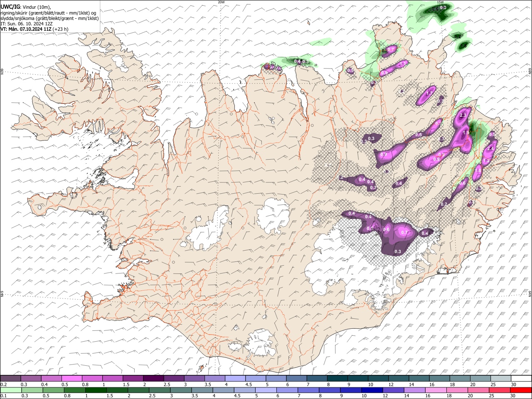Viewport: 532px width, 399px height.
Task: Pick the deep blue 10 swatch, bottom legend row
Action: (372, 390)
